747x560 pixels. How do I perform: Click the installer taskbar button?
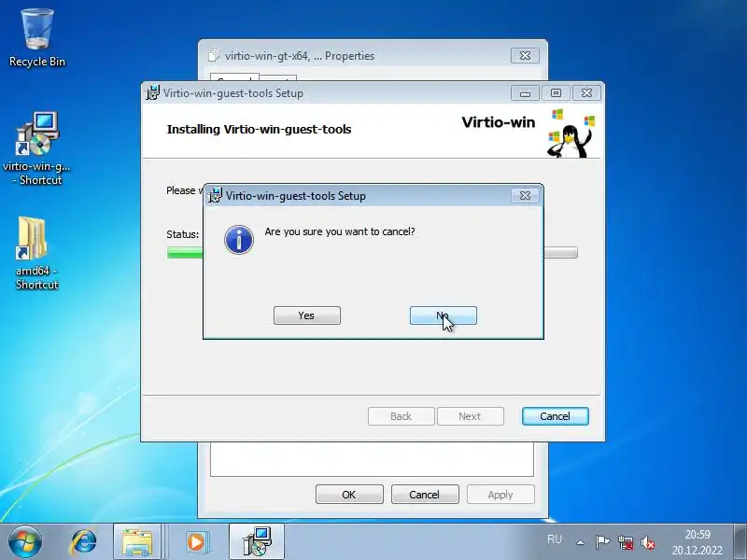[257, 542]
